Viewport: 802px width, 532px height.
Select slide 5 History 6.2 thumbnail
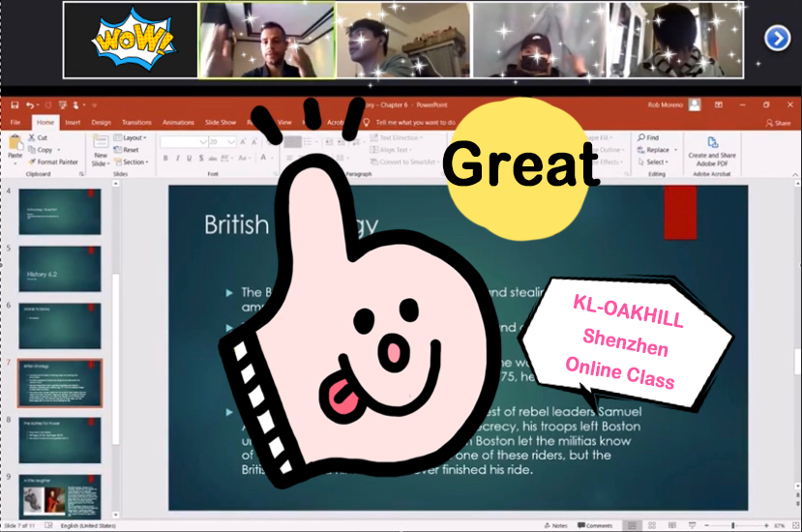tap(60, 269)
